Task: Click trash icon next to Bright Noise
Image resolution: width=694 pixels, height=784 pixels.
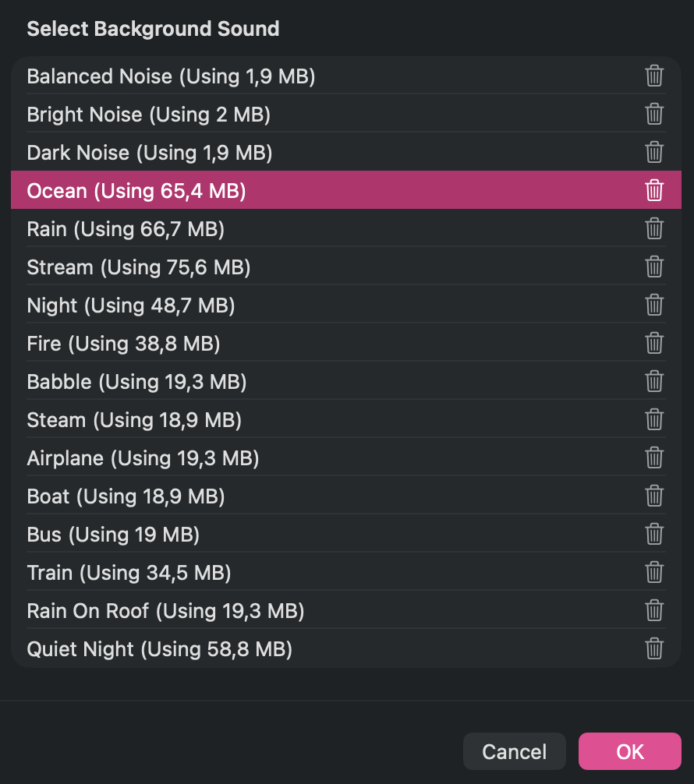Action: coord(654,114)
